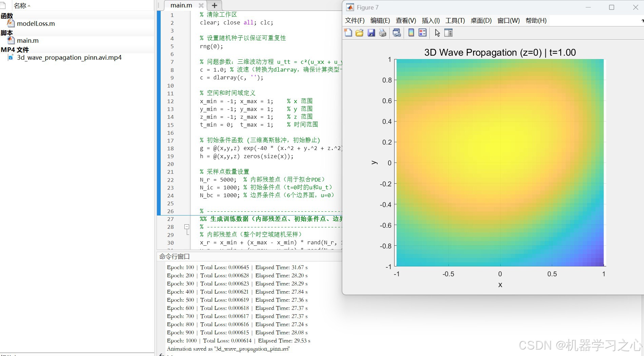
Task: Click line number 22 in the editor gutter
Action: [170, 180]
